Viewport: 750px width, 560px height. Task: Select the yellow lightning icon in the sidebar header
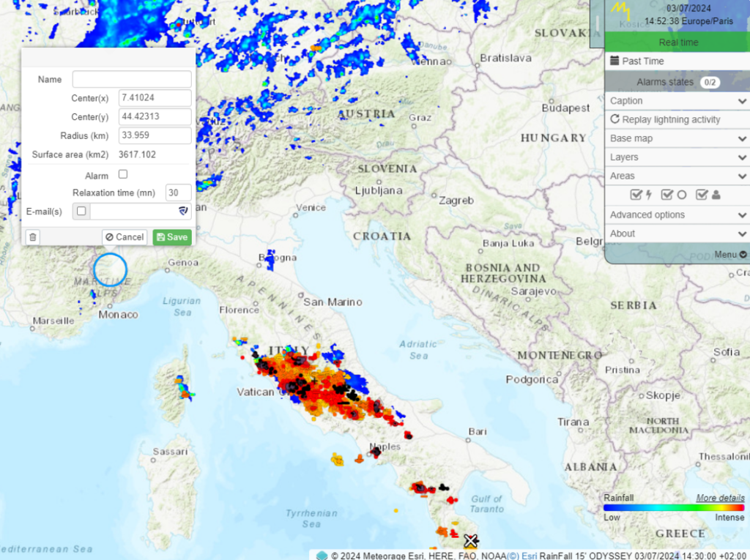click(x=621, y=11)
